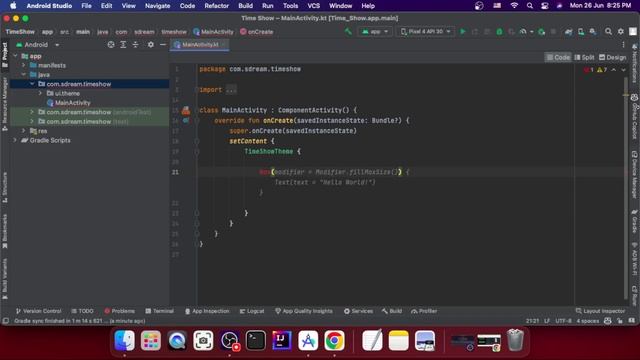
Task: Expand the ui.theme package
Action: pos(40,93)
